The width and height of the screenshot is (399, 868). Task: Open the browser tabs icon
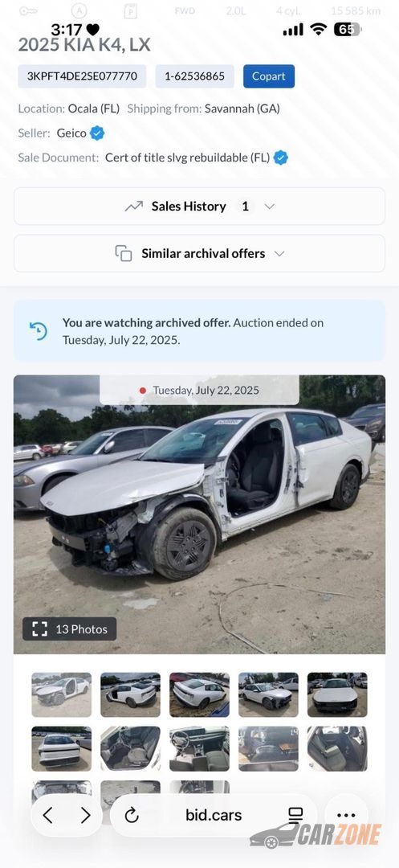[295, 815]
